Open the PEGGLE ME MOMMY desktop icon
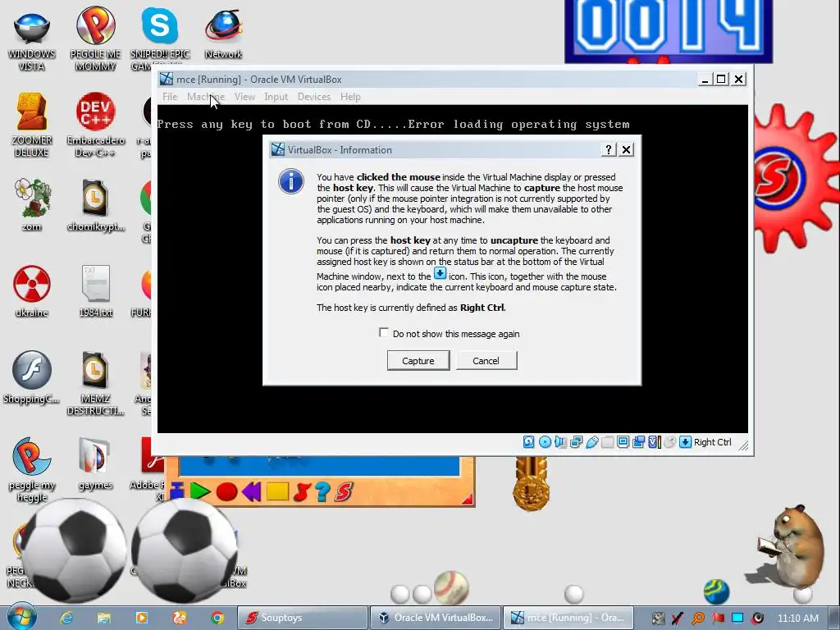Screen dimensions: 840x630 pos(95,39)
